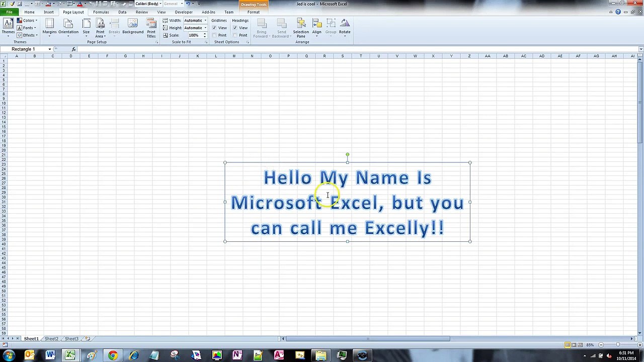
Task: Click the Excel Help question mark icon
Action: click(x=618, y=12)
